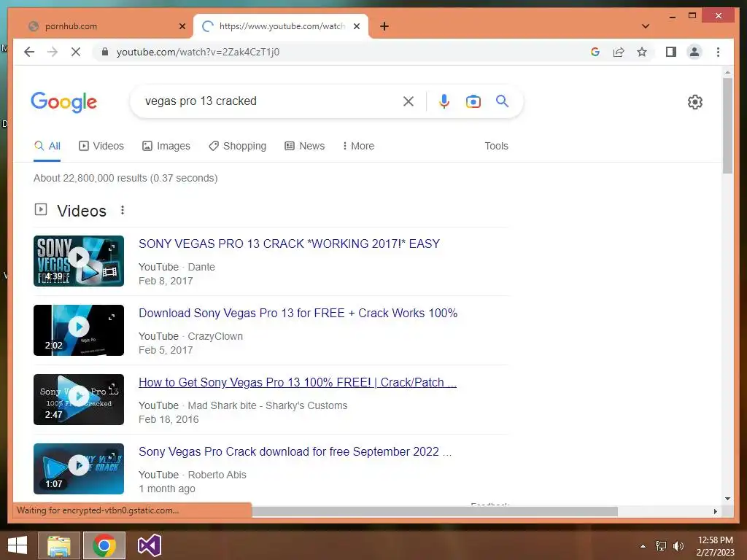
Task: Switch to Videos results tab
Action: (x=101, y=146)
